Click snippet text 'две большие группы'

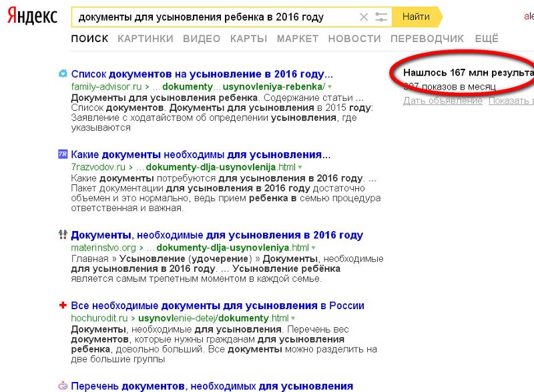(x=118, y=359)
